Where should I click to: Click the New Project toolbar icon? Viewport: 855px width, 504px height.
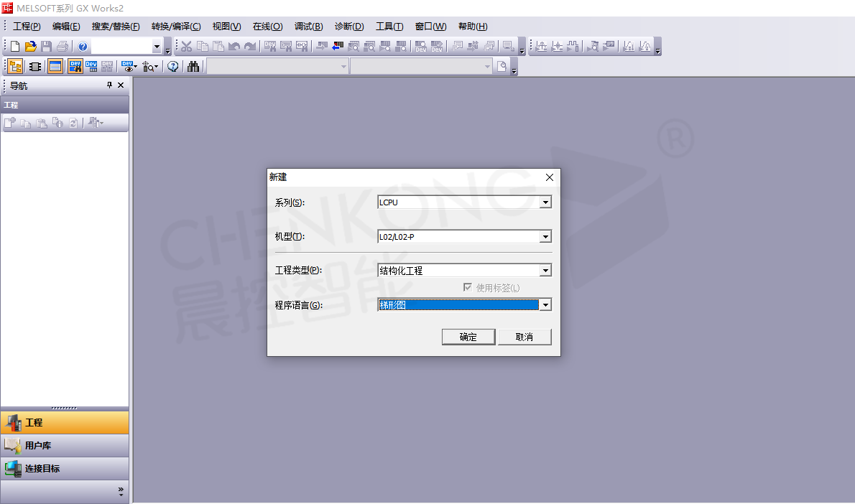[x=15, y=47]
